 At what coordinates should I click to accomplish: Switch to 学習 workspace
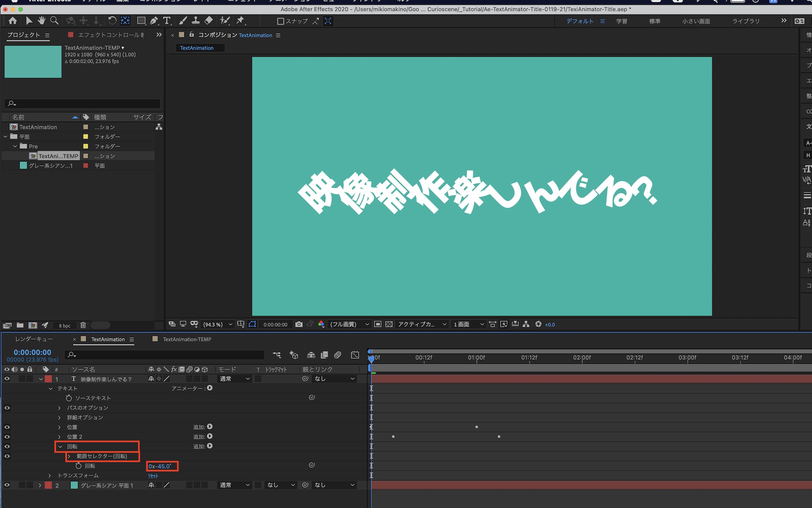click(621, 21)
